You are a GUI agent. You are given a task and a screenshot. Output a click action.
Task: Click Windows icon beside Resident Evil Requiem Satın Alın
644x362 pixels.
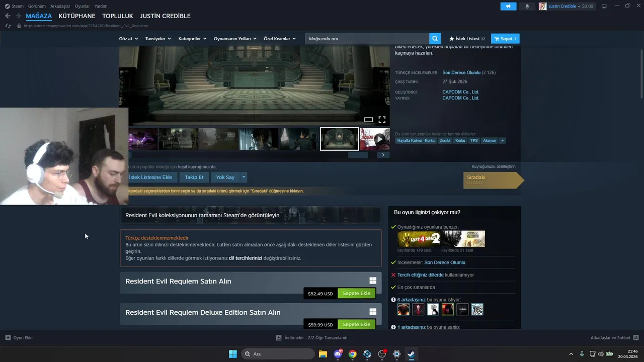tap(373, 281)
